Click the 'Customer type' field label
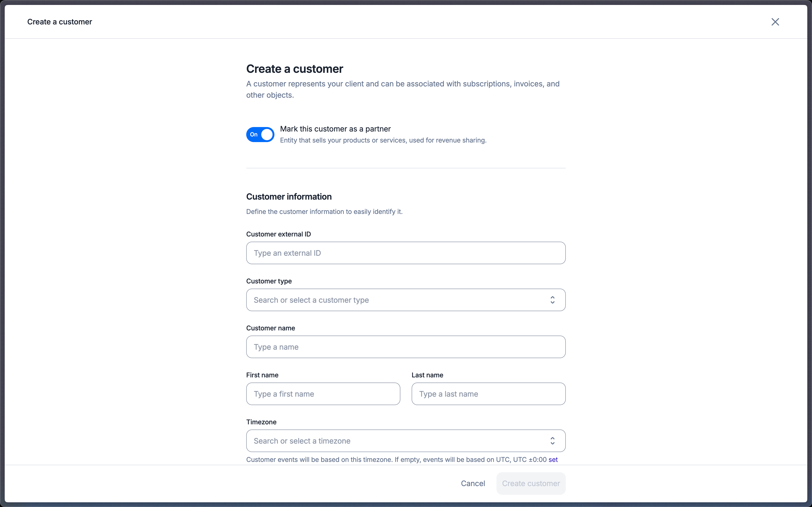This screenshot has width=812, height=507. coord(269,281)
